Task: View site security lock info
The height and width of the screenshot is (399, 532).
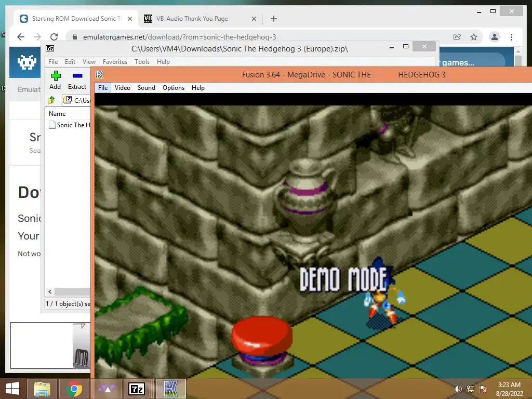Action: 75,37
